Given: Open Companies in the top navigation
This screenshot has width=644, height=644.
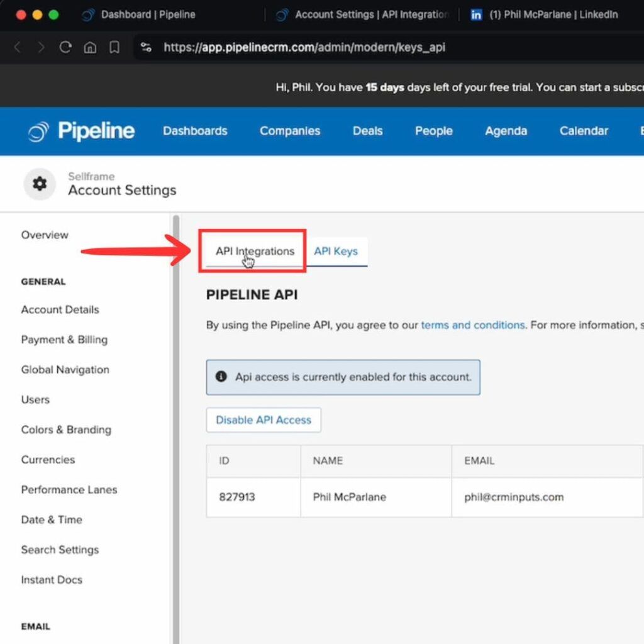Looking at the screenshot, I should (x=290, y=131).
